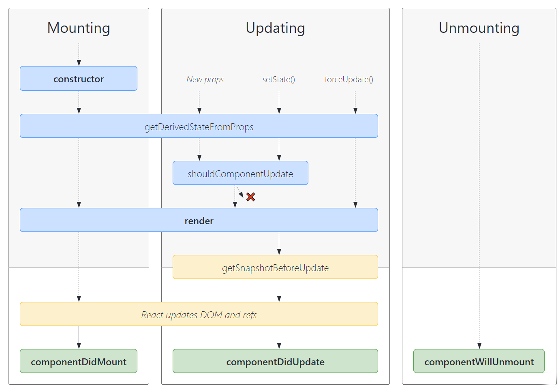This screenshot has height=392, width=558.
Task: Click the New props label
Action: [205, 79]
